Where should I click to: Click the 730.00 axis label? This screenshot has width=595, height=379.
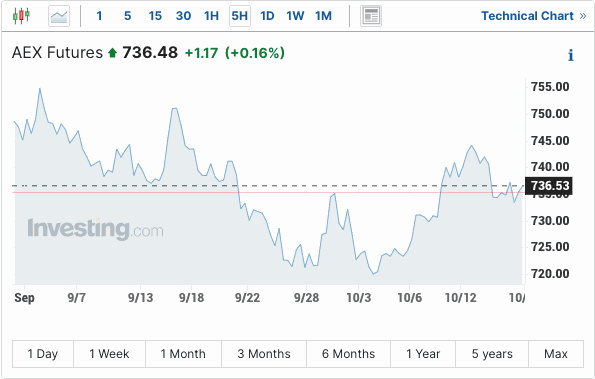click(550, 220)
